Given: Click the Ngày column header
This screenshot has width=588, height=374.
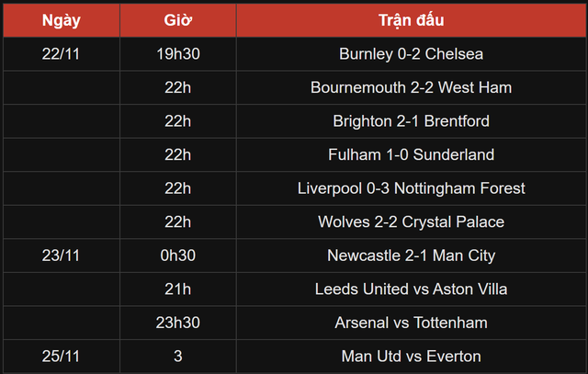Looking at the screenshot, I should click(x=61, y=20).
